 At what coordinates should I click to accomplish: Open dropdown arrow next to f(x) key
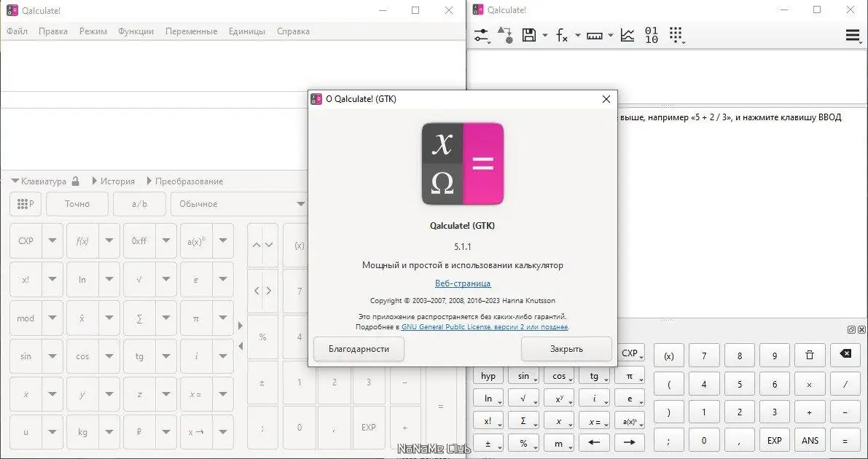[109, 241]
